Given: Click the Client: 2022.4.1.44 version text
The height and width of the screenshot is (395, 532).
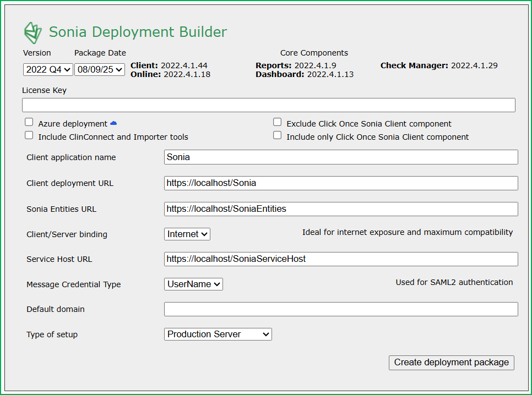Looking at the screenshot, I should [169, 65].
